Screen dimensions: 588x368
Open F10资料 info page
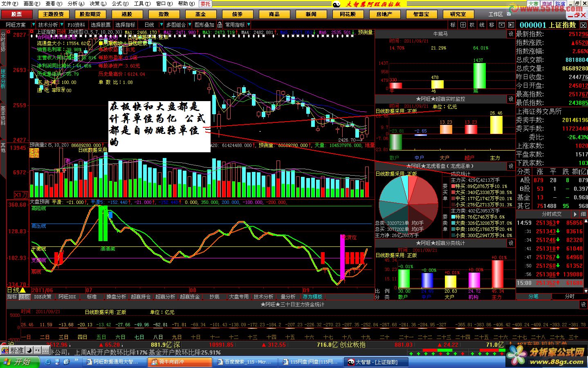point(76,25)
